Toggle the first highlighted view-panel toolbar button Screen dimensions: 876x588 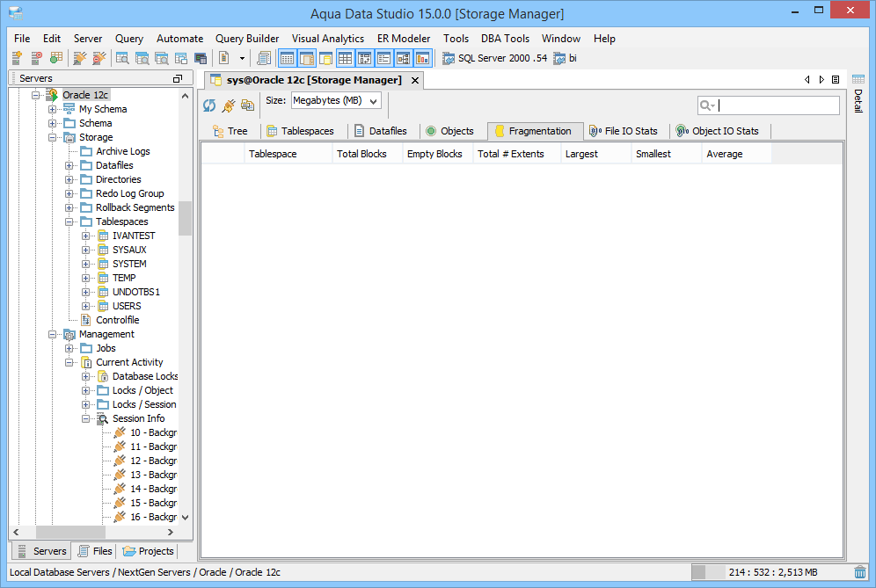(287, 57)
